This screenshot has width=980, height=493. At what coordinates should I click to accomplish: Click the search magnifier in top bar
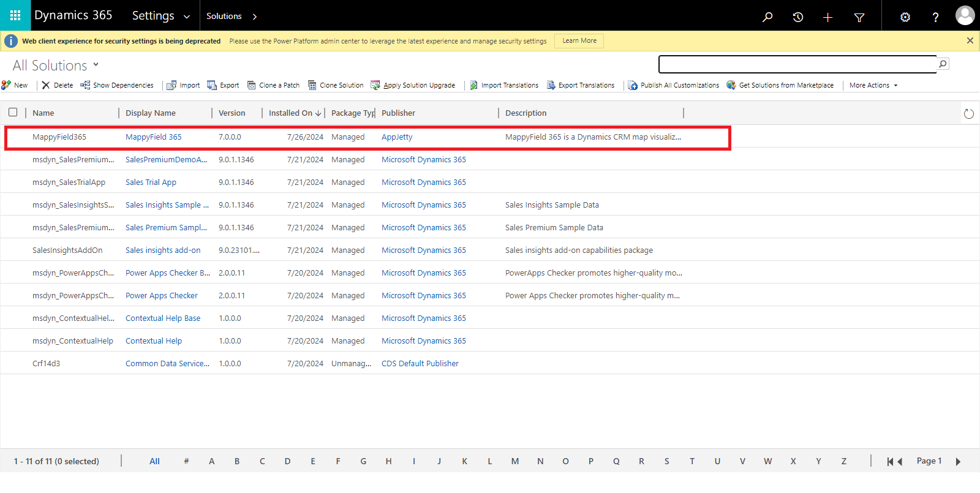coord(767,17)
